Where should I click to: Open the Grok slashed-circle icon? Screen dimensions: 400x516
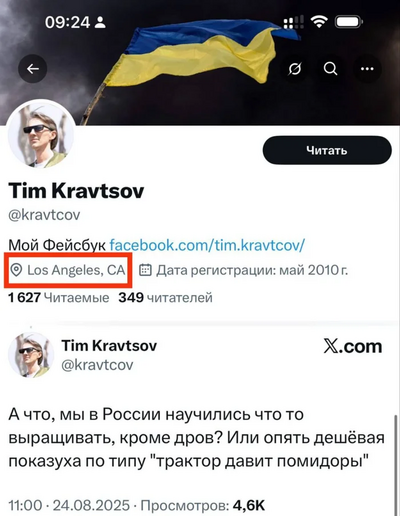pyautogui.click(x=295, y=69)
